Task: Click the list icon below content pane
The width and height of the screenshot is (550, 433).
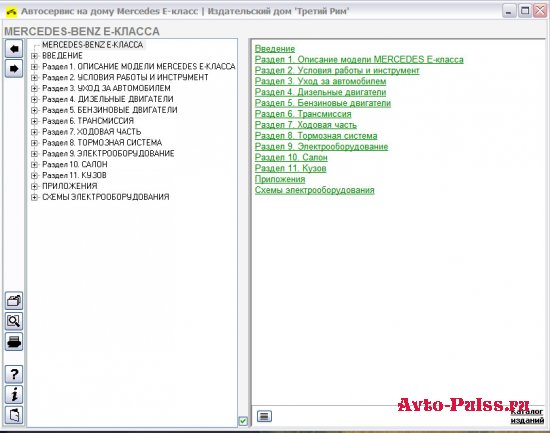Action: point(264,416)
